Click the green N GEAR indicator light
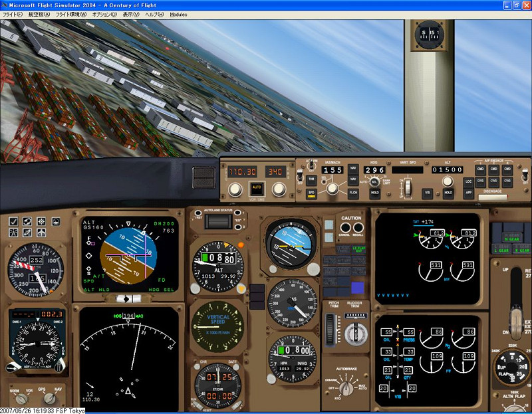 tap(511, 237)
